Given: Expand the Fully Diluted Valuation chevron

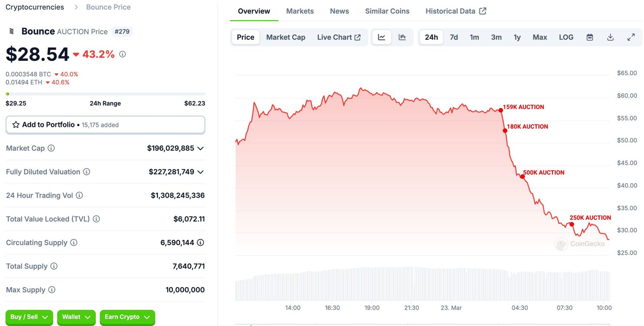Looking at the screenshot, I should coord(201,172).
